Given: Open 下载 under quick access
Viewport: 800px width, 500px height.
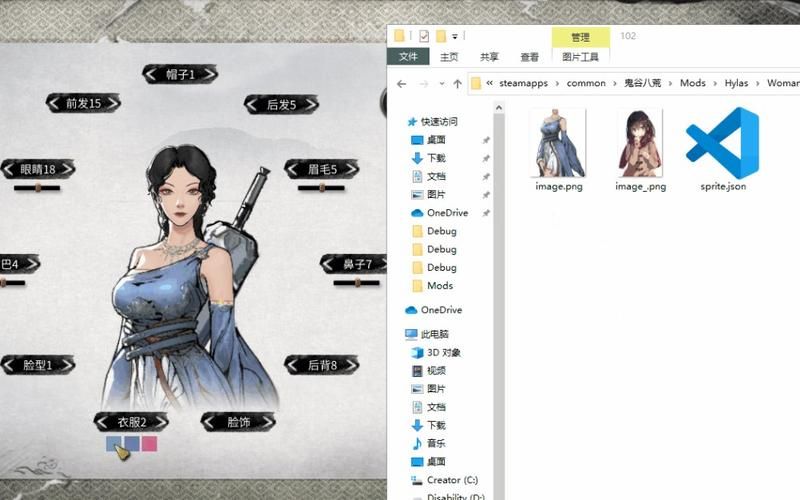Looking at the screenshot, I should [429, 158].
